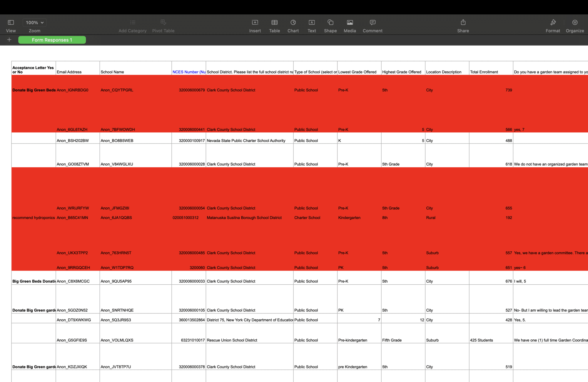Viewport: 588px width, 382px height.
Task: Add a new sheet with plus button
Action: click(9, 40)
